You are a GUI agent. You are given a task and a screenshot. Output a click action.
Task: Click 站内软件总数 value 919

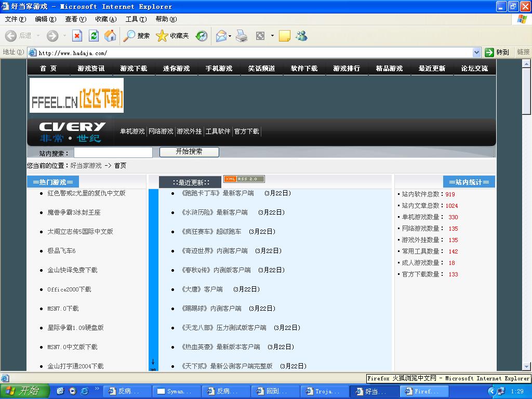(450, 194)
